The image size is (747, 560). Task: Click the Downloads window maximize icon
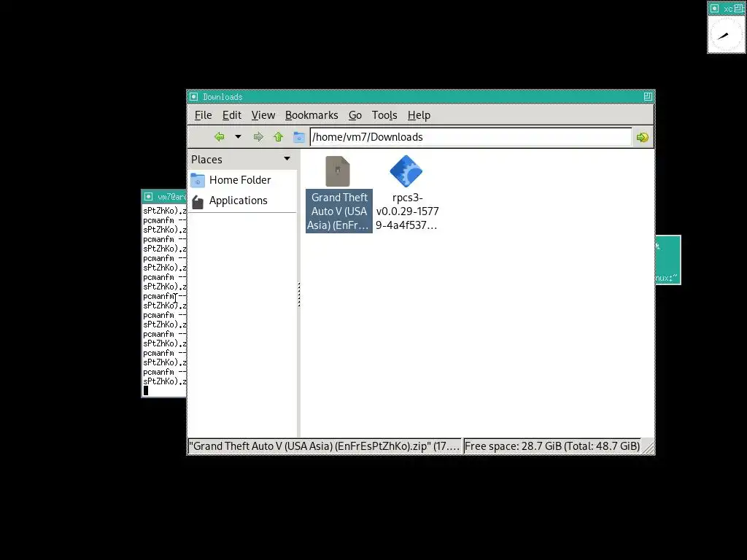point(648,97)
